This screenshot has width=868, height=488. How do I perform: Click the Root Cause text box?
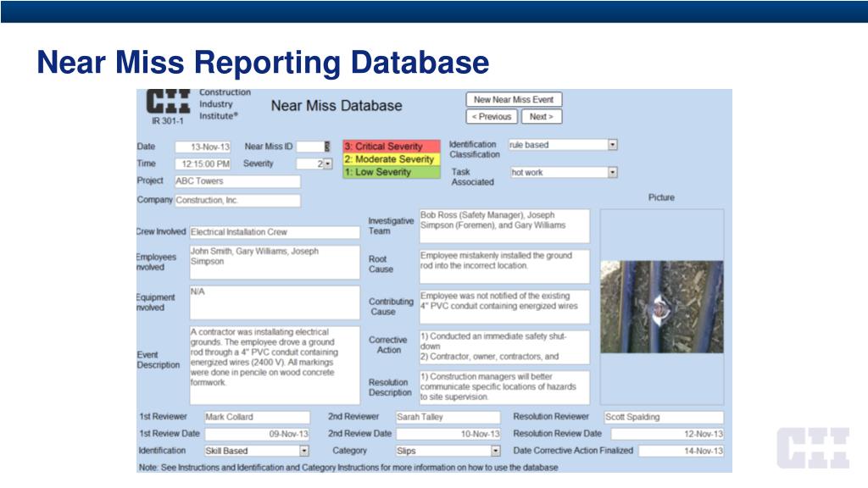coord(504,266)
